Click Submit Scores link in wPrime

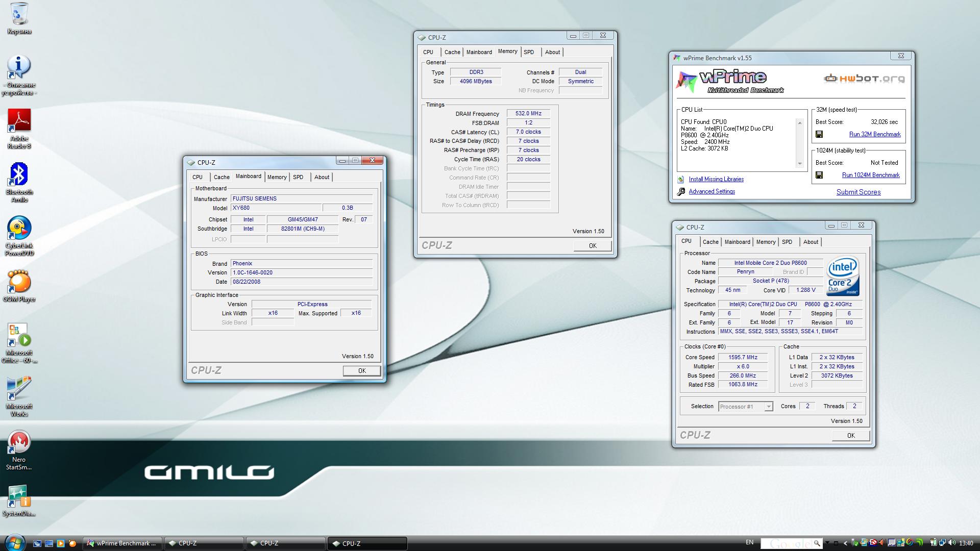pyautogui.click(x=859, y=192)
